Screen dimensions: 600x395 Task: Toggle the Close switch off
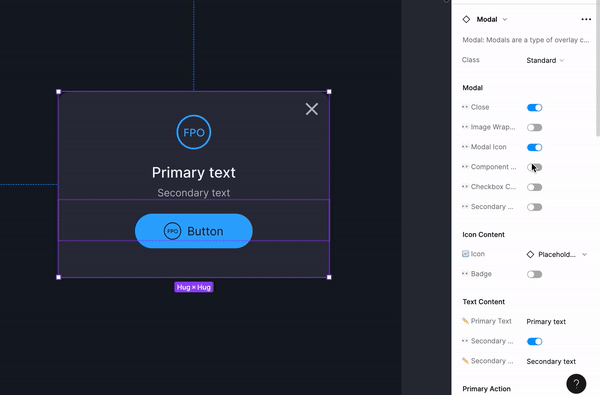click(535, 108)
